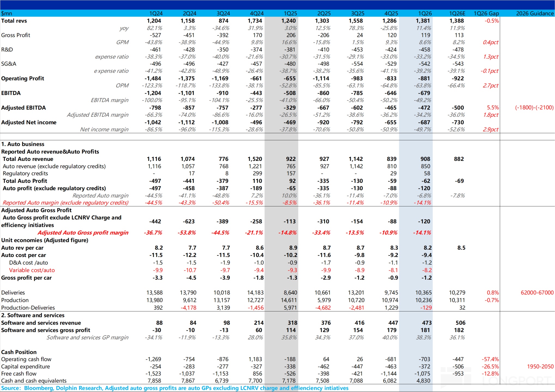Select the 1Q24 column header
The height and width of the screenshot is (392, 555).
[156, 13]
